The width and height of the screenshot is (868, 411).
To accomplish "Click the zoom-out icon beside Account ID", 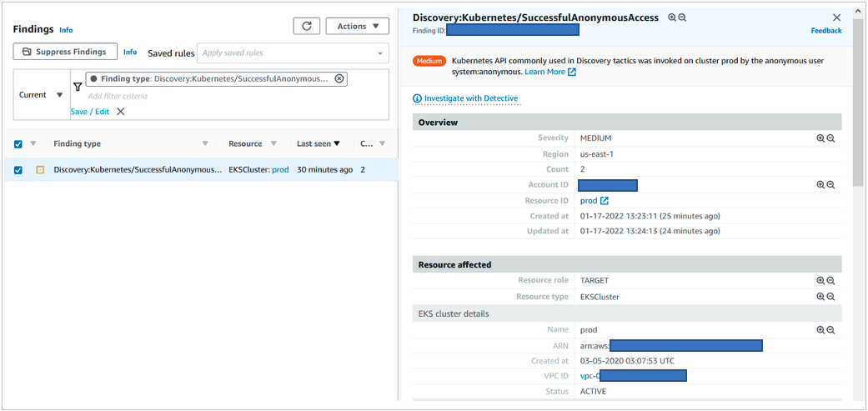I will point(830,185).
